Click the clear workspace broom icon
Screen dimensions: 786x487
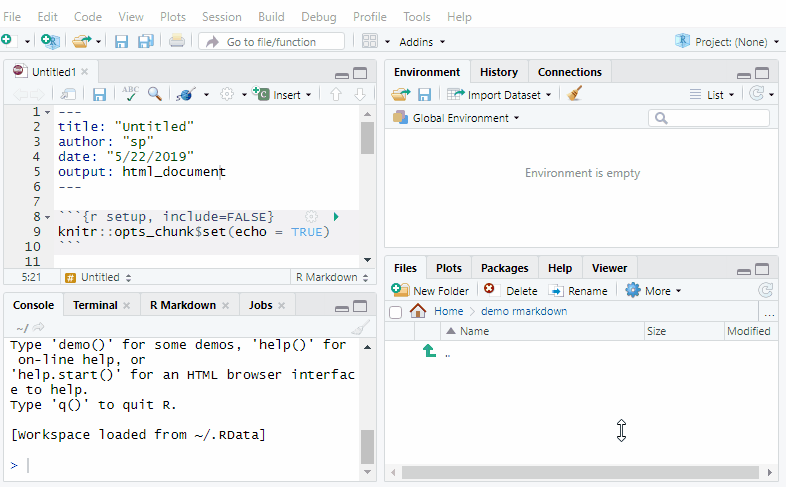(574, 94)
